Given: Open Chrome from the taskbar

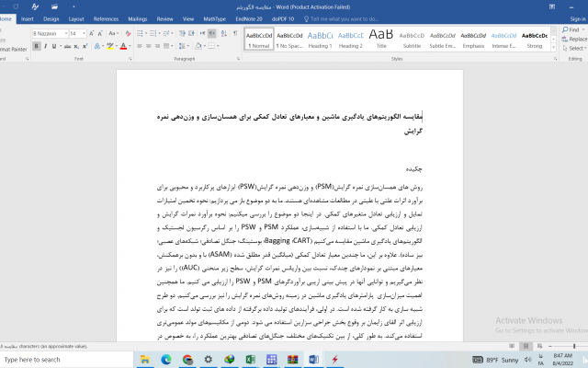Looking at the screenshot, I should tap(187, 360).
